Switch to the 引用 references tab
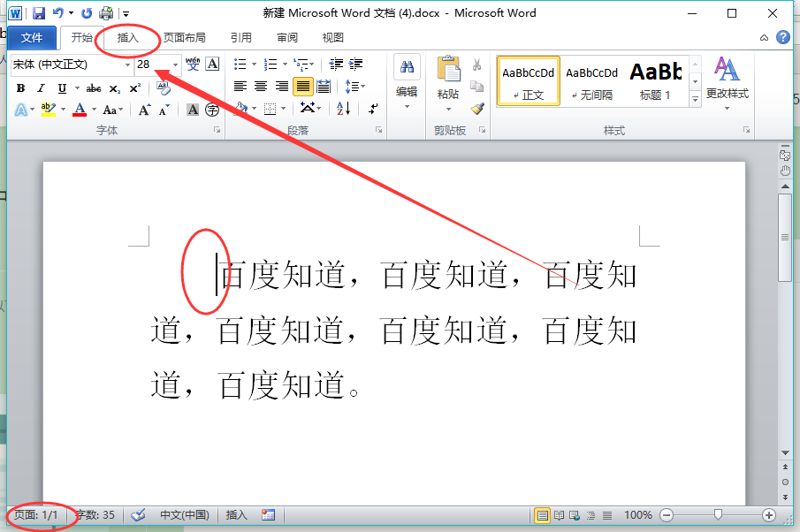Image resolution: width=800 pixels, height=532 pixels. 240,38
